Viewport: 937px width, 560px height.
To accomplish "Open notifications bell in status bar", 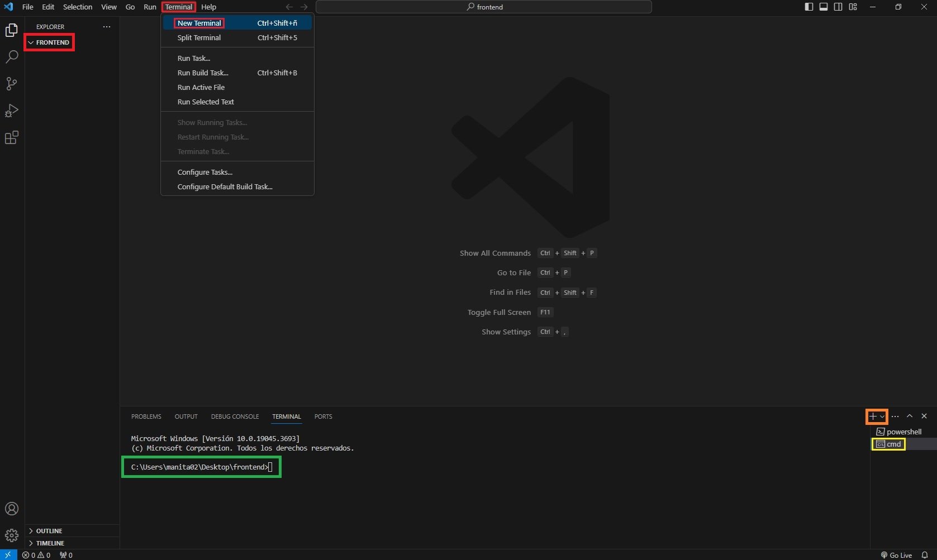I will click(x=925, y=555).
